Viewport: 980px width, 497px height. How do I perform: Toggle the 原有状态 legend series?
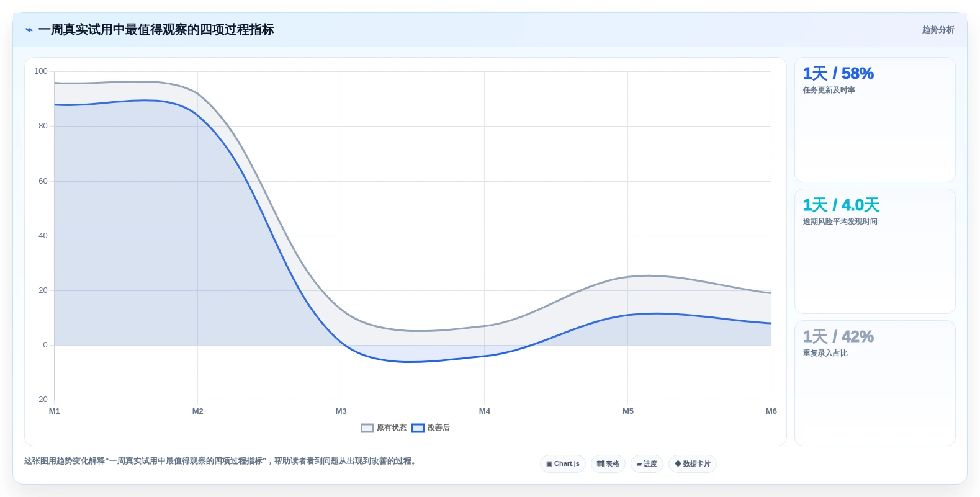[384, 428]
